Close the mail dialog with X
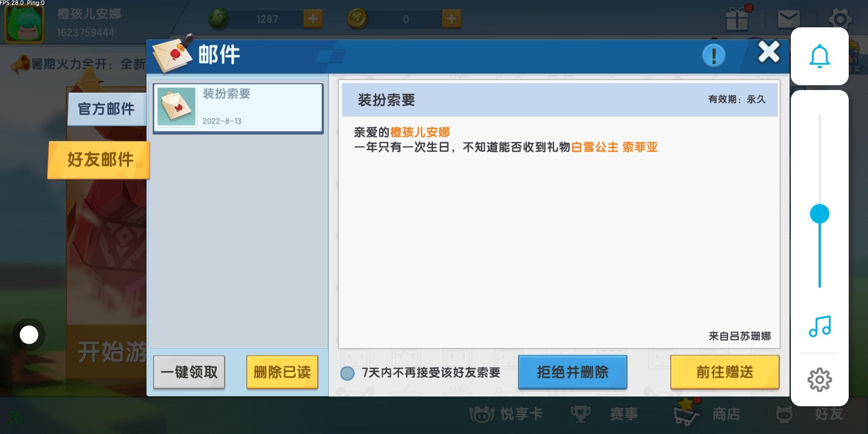Screen dimensions: 868x434 pos(768,52)
